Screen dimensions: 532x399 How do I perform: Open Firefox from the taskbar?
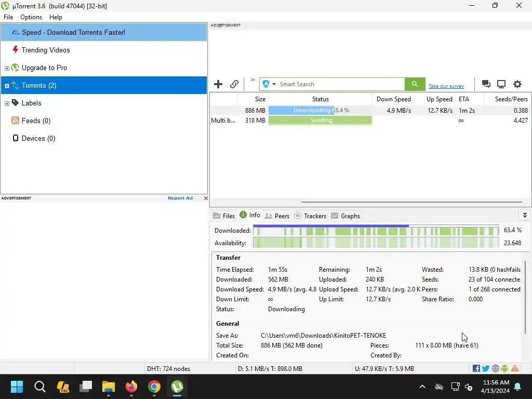tap(131, 387)
